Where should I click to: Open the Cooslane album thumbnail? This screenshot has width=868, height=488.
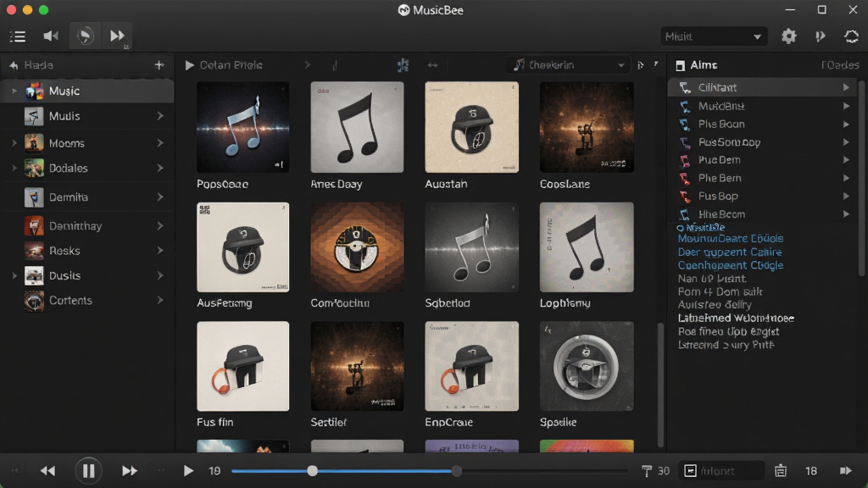click(587, 127)
